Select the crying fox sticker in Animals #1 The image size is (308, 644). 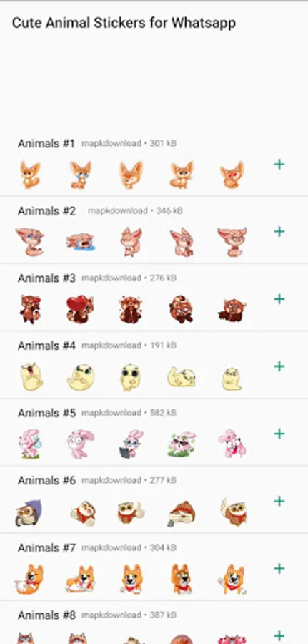tap(80, 175)
